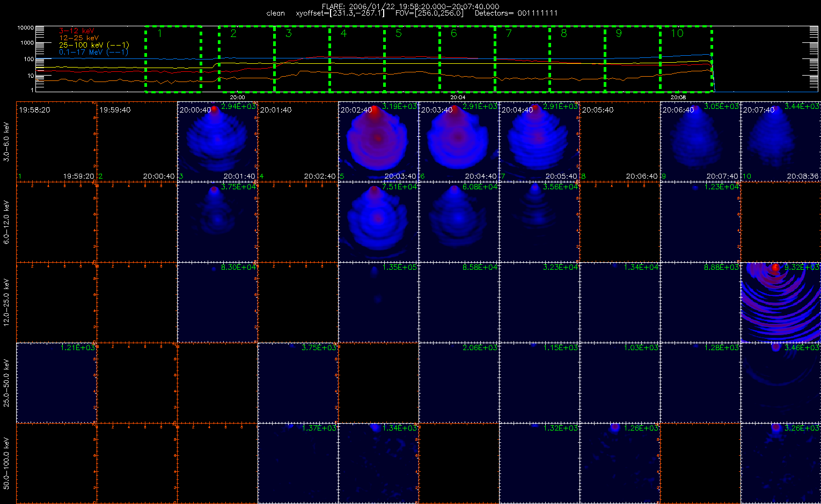Screen dimensions: 821x504
Task: Click the peak value '3.23E+04'
Action: point(561,267)
